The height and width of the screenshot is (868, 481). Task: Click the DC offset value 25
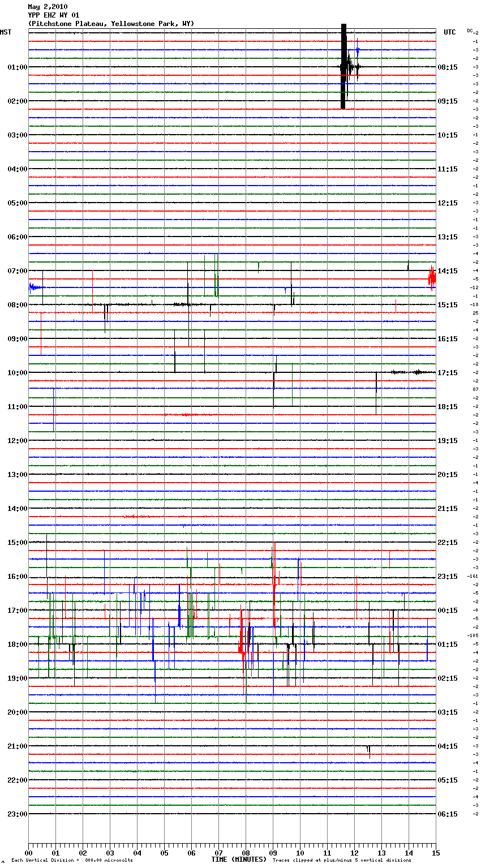pyautogui.click(x=475, y=313)
